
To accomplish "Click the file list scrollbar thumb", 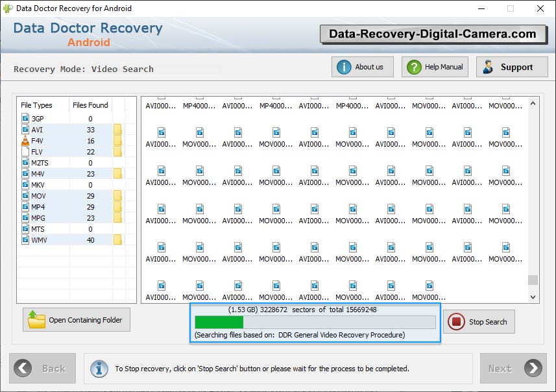I will pos(533,280).
